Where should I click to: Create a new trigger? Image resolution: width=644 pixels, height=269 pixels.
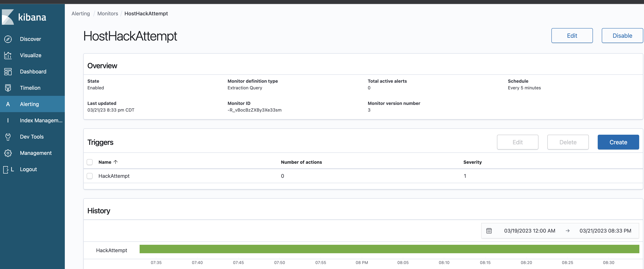point(618,142)
